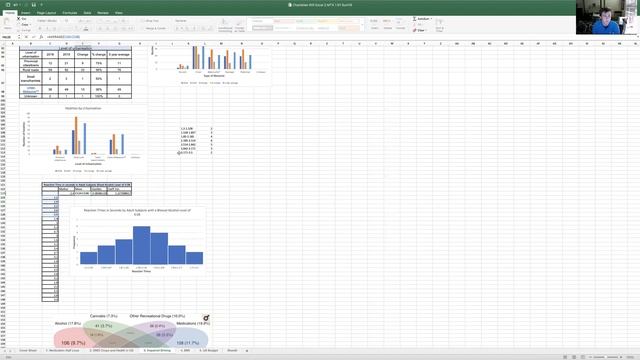
Task: Click the Paste clipboard icon
Action: click(x=7, y=22)
